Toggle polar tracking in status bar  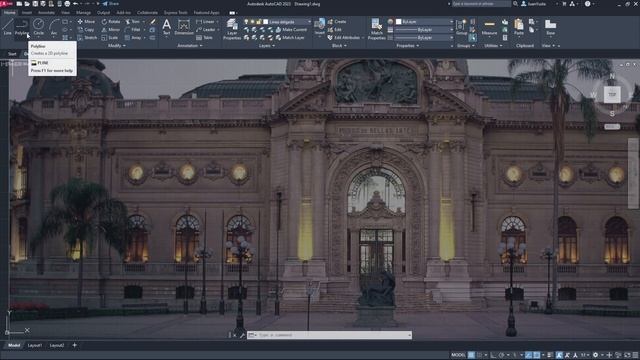pos(502,355)
